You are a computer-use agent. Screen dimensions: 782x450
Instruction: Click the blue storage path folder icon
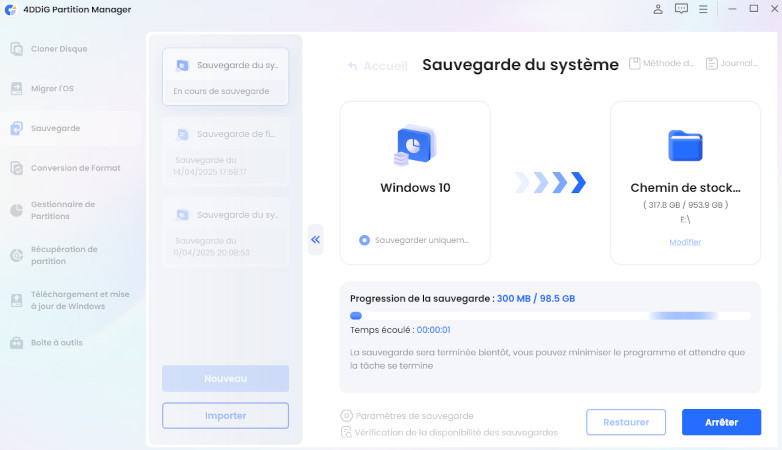point(685,146)
